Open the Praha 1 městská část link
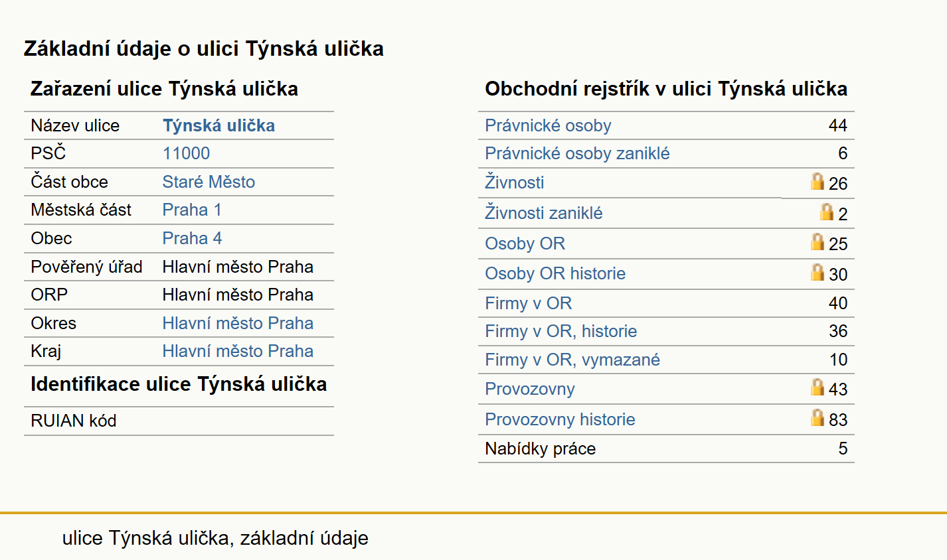 pyautogui.click(x=192, y=210)
